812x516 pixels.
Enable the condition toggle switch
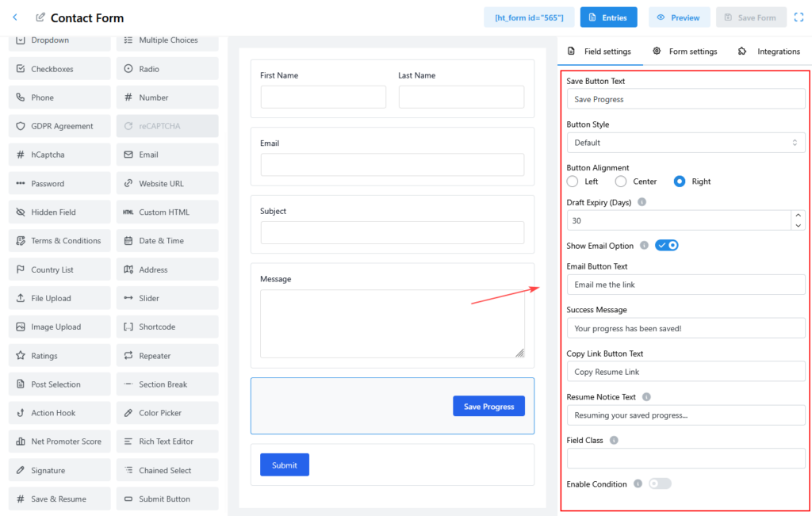click(x=660, y=484)
